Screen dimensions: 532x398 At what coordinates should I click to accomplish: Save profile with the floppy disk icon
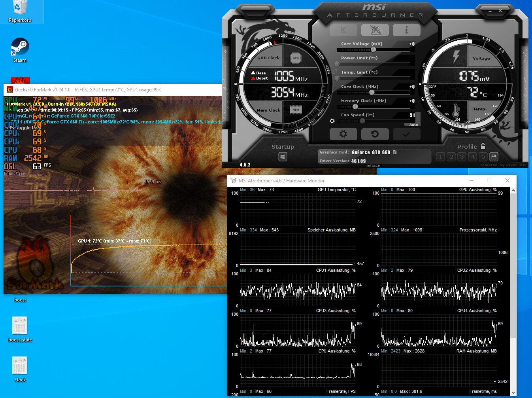point(494,157)
